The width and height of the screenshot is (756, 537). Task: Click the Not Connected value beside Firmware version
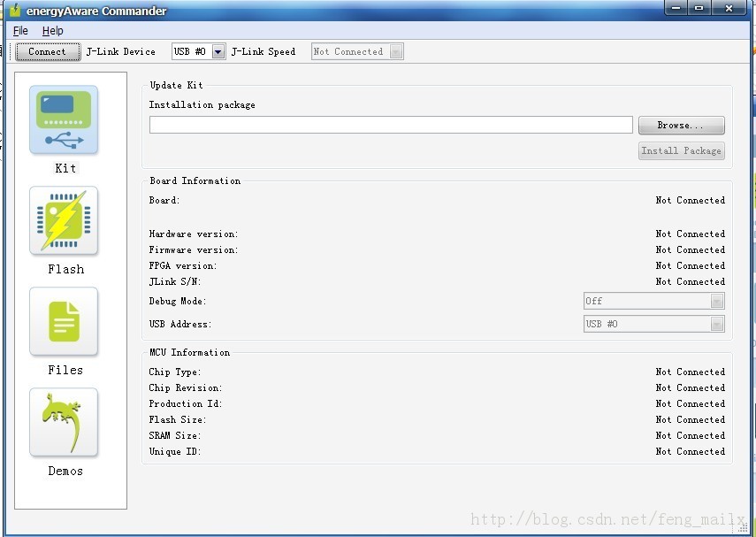tap(691, 250)
